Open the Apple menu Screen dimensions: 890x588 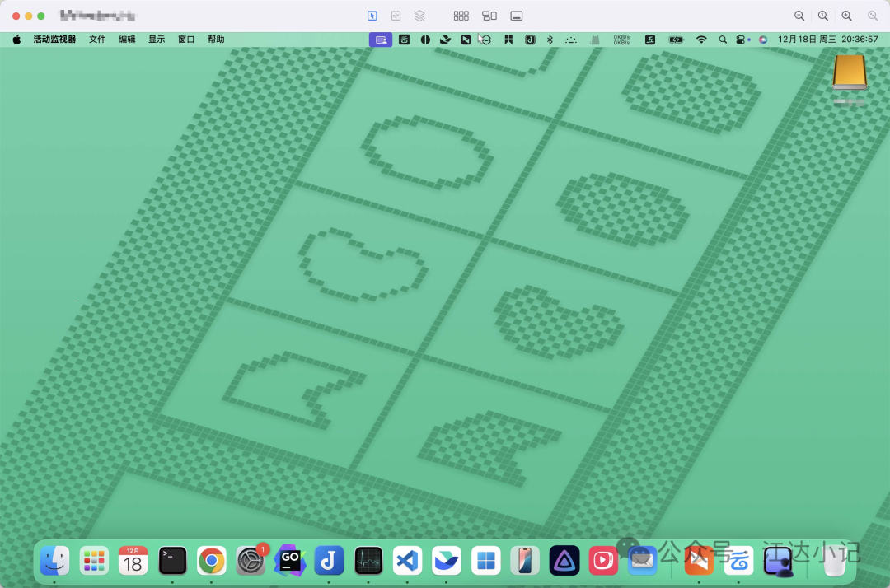click(17, 40)
